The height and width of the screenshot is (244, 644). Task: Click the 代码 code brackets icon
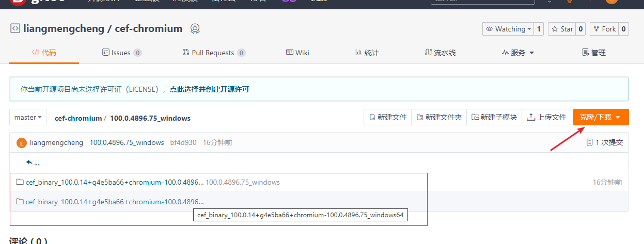(36, 53)
